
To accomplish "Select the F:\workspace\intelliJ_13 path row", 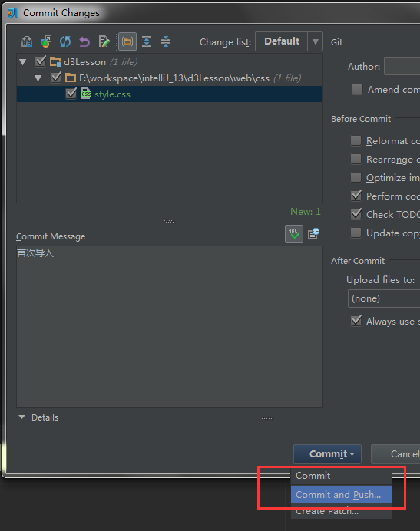I will 170,78.
